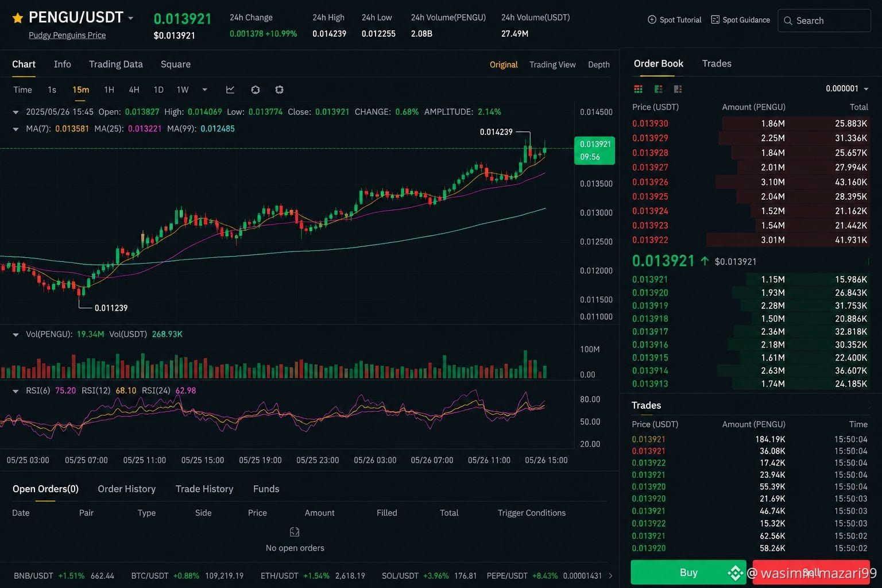Open the Funds tab

(266, 489)
